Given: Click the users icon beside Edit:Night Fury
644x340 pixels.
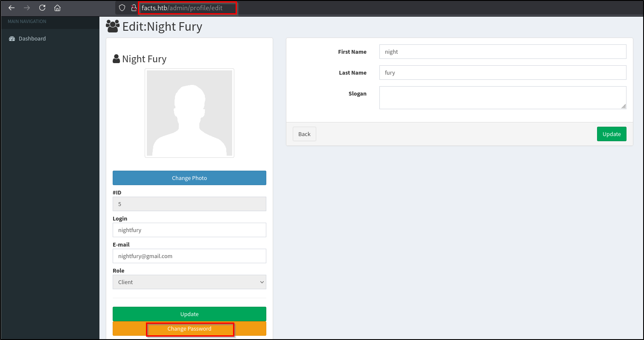Looking at the screenshot, I should (x=113, y=26).
